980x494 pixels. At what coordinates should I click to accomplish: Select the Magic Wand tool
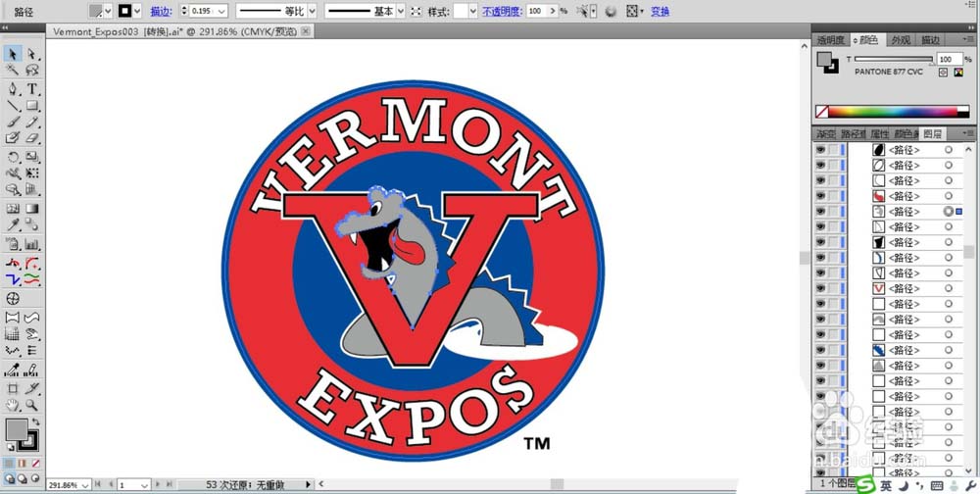[13, 70]
